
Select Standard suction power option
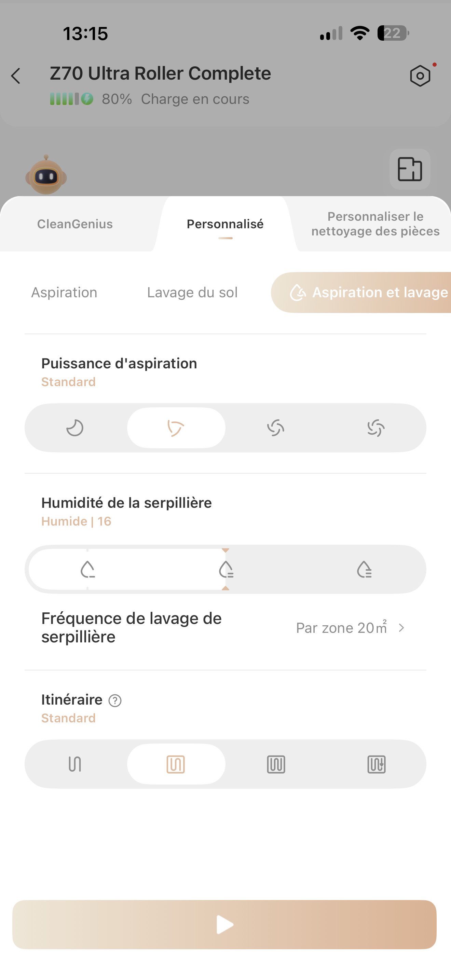[x=176, y=428]
